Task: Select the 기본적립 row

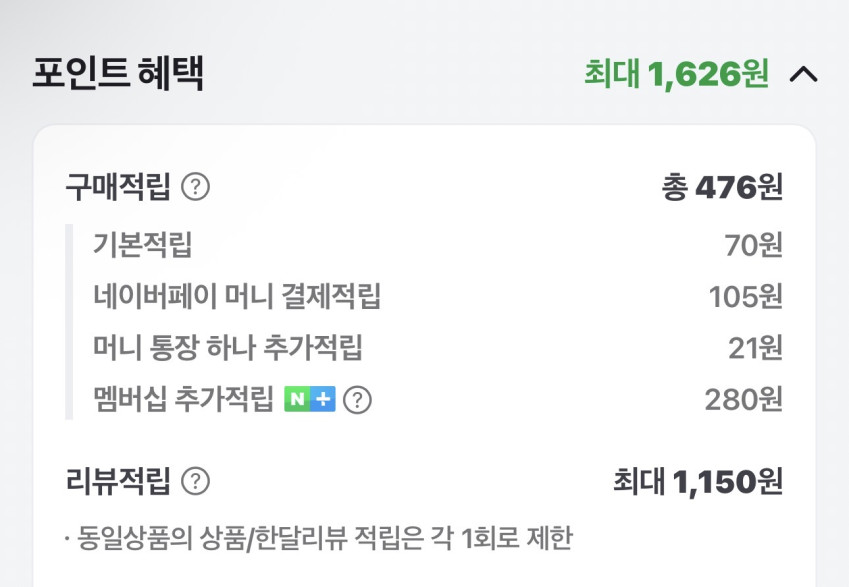Action: point(142,244)
